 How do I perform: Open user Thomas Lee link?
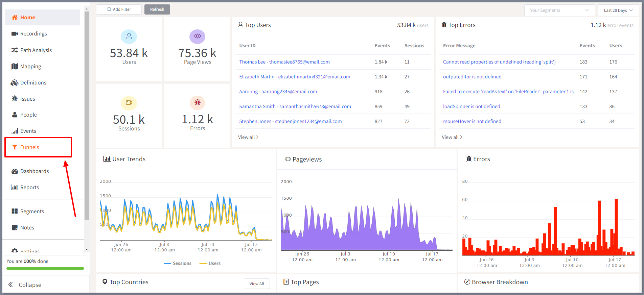284,62
